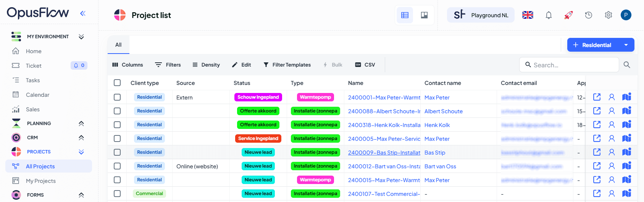Expand the PLANNING sidebar section

click(81, 124)
